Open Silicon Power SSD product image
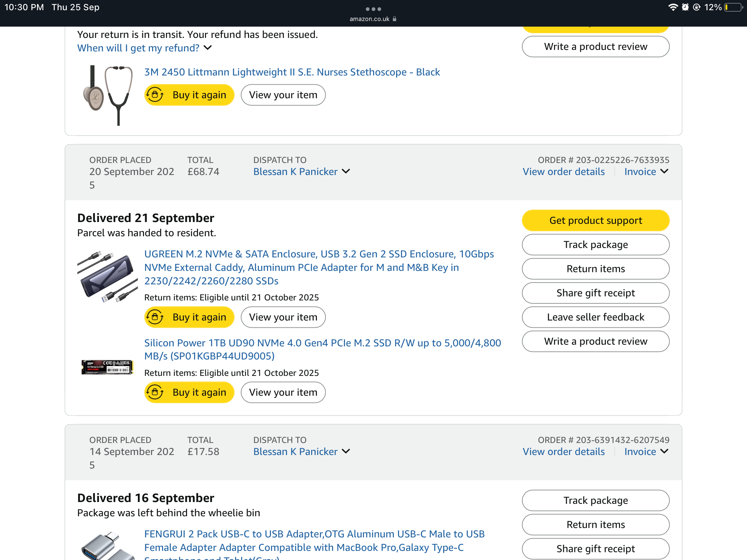 coord(108,367)
